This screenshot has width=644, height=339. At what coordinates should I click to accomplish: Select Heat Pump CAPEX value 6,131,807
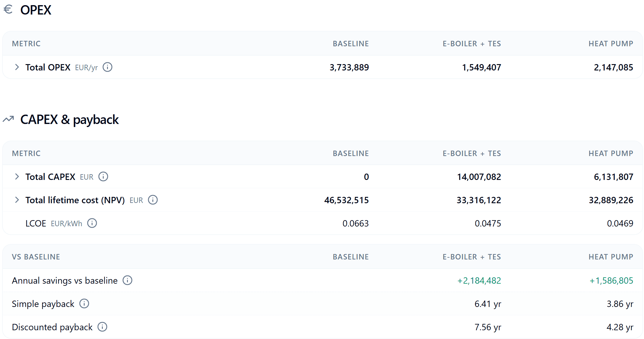613,177
